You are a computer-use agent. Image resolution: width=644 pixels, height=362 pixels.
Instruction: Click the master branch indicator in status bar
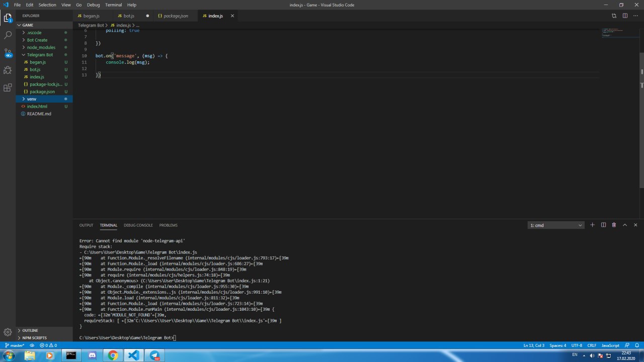(15, 345)
